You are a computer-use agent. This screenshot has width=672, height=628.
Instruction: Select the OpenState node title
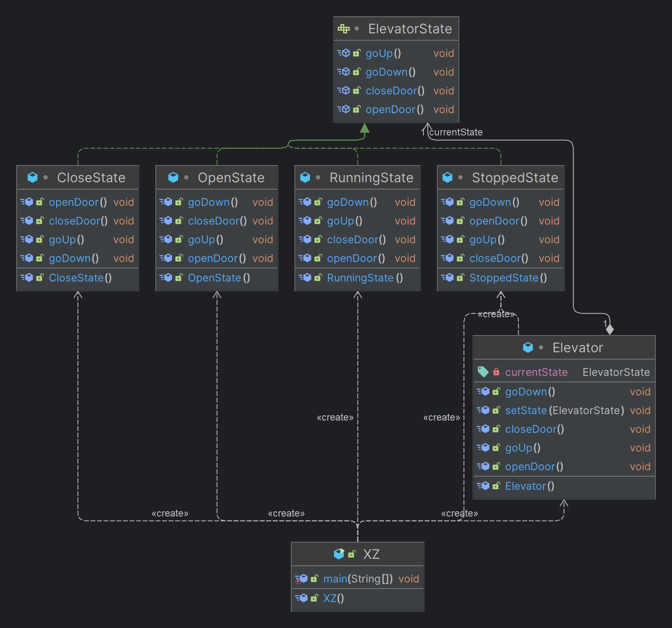[231, 177]
